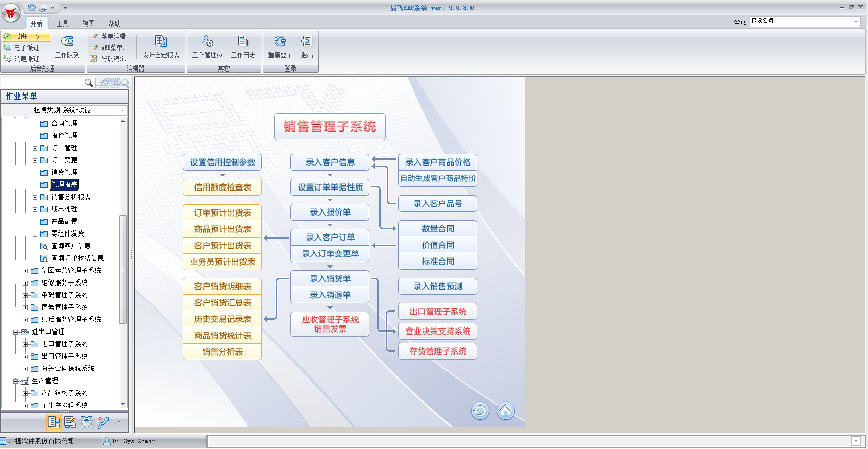This screenshot has width=868, height=449.
Task: Click 存货管理子系统 button
Action: (438, 351)
